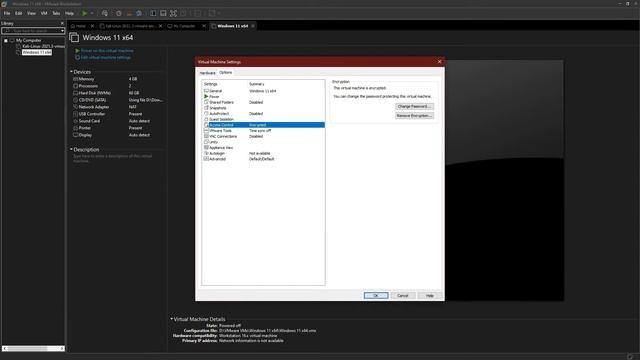Open the Tabs menu
The width and height of the screenshot is (640, 360).
(56, 13)
